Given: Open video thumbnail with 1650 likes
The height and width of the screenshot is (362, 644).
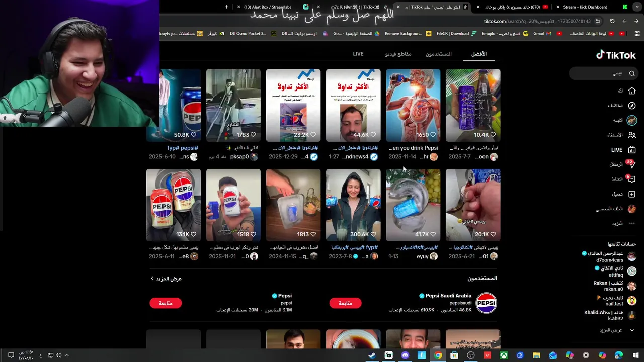Looking at the screenshot, I should tap(413, 106).
